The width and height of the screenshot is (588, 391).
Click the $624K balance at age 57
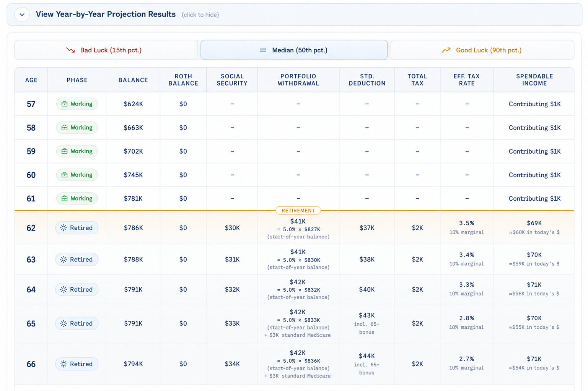pos(133,104)
